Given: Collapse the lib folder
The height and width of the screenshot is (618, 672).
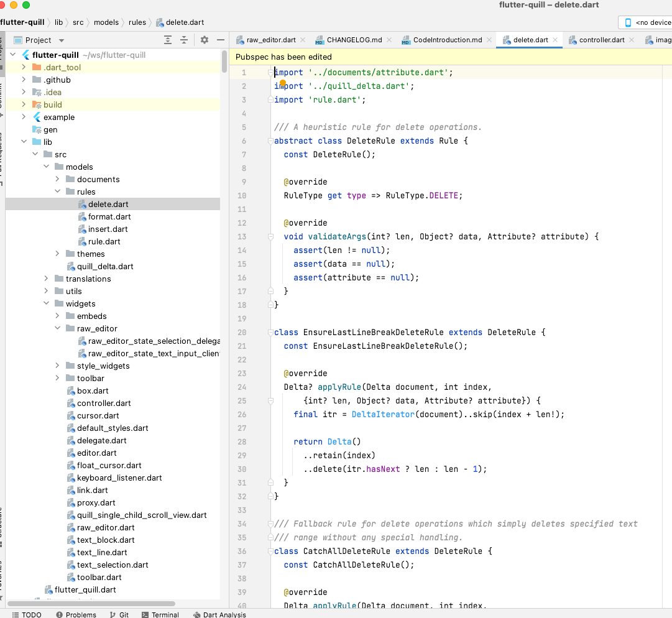Looking at the screenshot, I should 24,141.
